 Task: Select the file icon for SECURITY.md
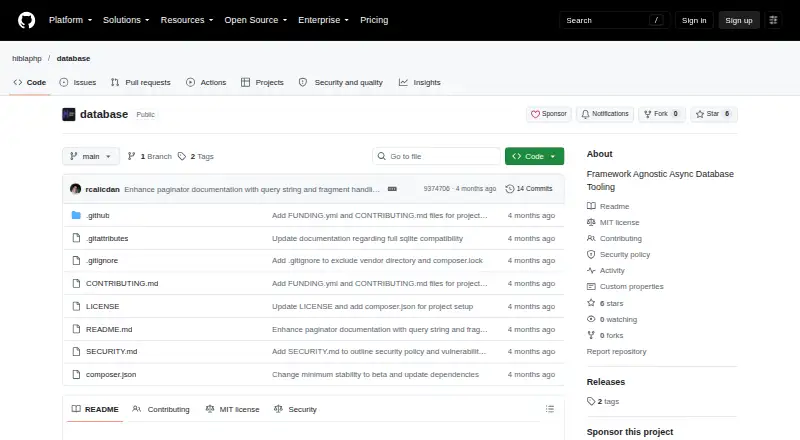click(x=76, y=351)
